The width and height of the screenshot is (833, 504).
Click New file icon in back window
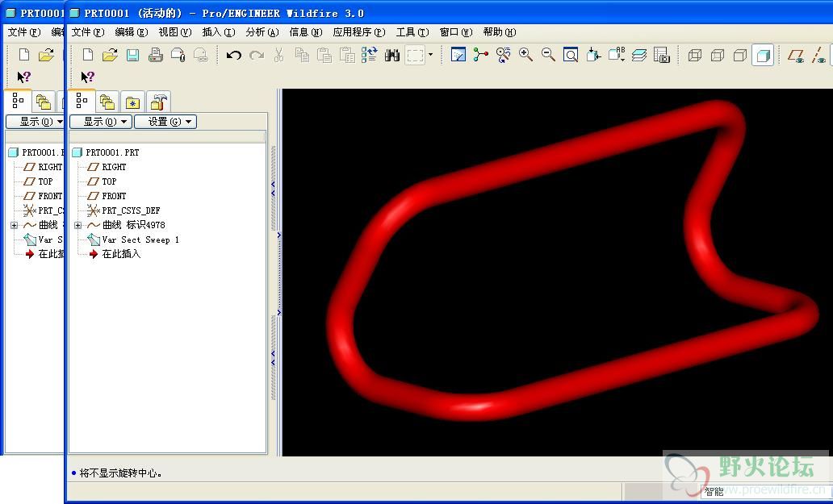coord(24,55)
